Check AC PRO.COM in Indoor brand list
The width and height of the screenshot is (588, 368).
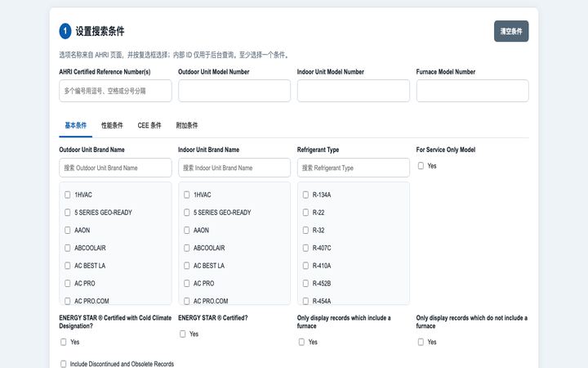187,301
